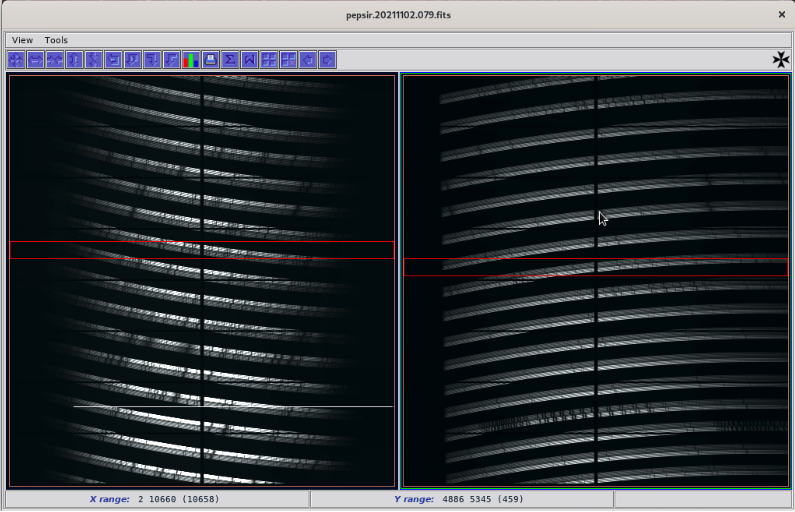The height and width of the screenshot is (512, 795).
Task: Click the printer icon in toolbar
Action: pyautogui.click(x=210, y=60)
